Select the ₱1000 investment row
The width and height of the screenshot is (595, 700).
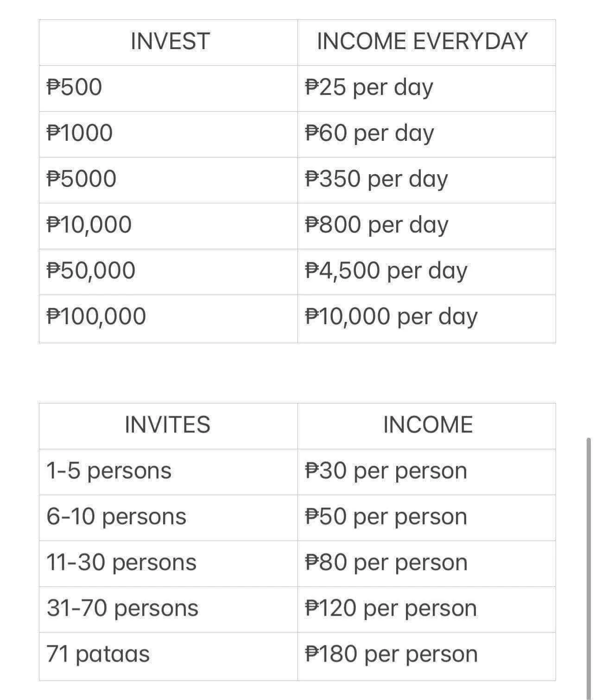click(297, 134)
